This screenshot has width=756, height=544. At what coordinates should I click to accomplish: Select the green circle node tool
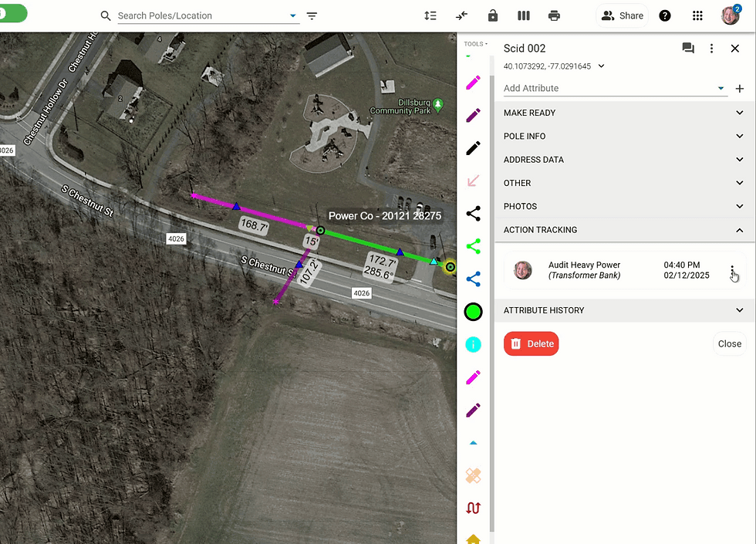(473, 312)
